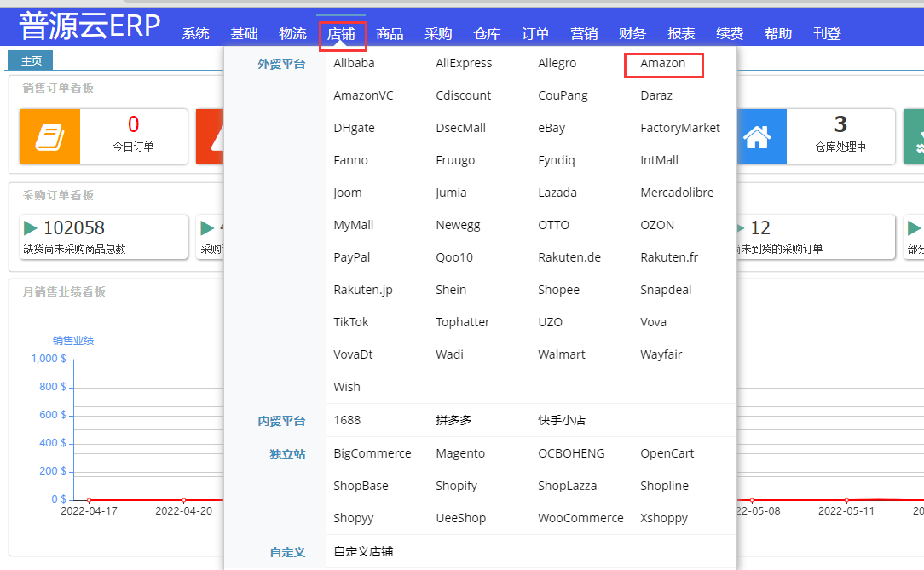Screen dimensions: 924x570
Task: Select the eBay platform
Action: pyautogui.click(x=552, y=129)
